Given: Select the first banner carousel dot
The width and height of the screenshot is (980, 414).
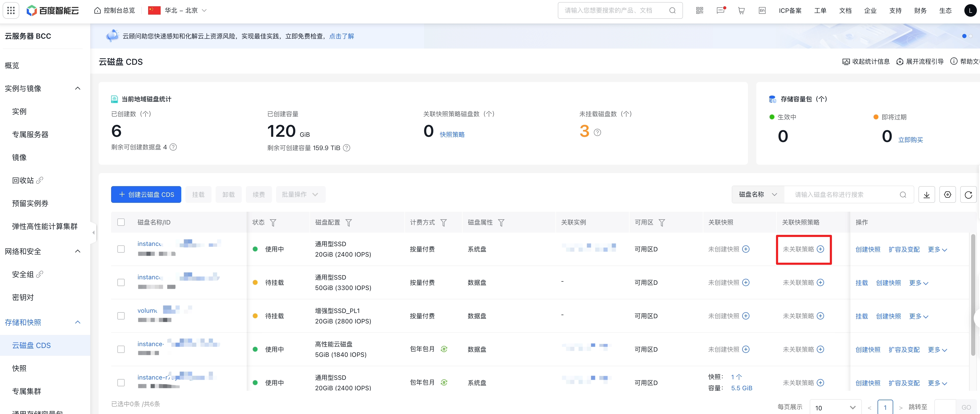Looking at the screenshot, I should [964, 36].
